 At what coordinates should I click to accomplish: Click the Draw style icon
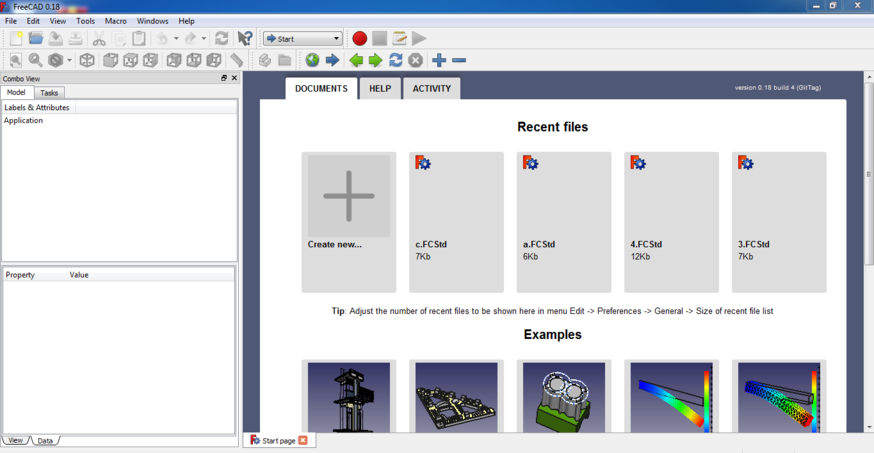tap(55, 60)
